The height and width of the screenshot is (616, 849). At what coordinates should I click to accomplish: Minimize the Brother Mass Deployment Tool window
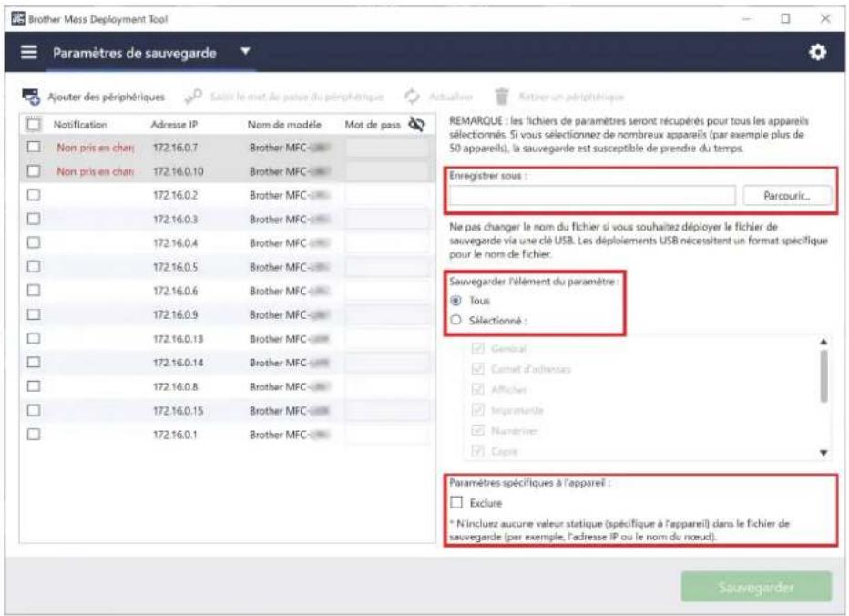point(747,18)
